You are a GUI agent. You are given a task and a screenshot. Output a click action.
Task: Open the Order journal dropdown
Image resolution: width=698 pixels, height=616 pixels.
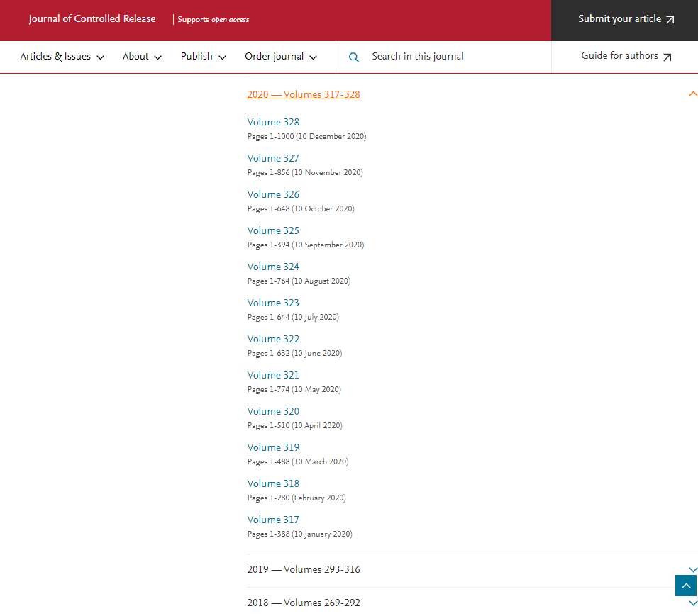tap(281, 57)
